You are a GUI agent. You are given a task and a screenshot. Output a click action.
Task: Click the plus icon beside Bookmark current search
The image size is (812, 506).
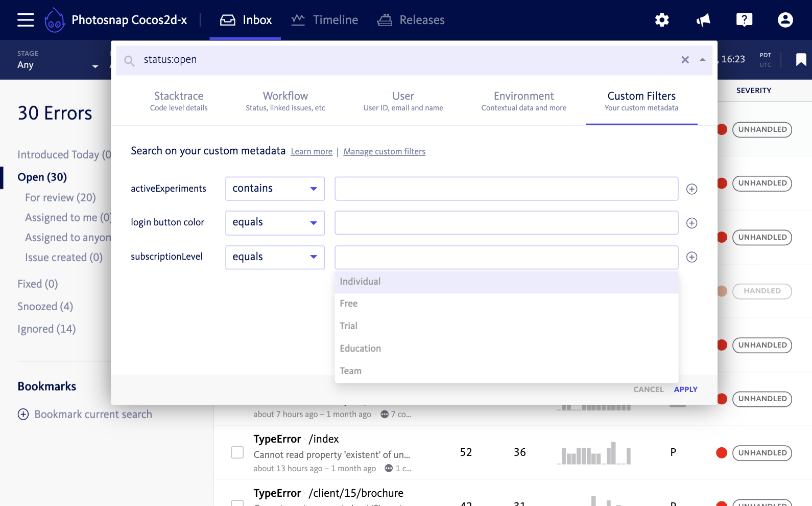click(23, 414)
